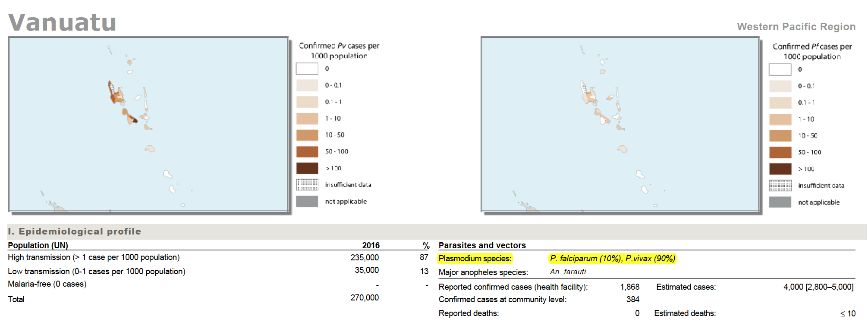The width and height of the screenshot is (868, 322).
Task: Select the "Population (UN)" column header
Action: [38, 245]
